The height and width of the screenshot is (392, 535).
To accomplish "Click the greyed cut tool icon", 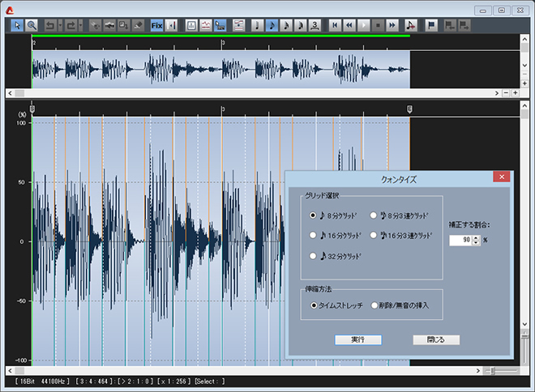I will click(95, 25).
